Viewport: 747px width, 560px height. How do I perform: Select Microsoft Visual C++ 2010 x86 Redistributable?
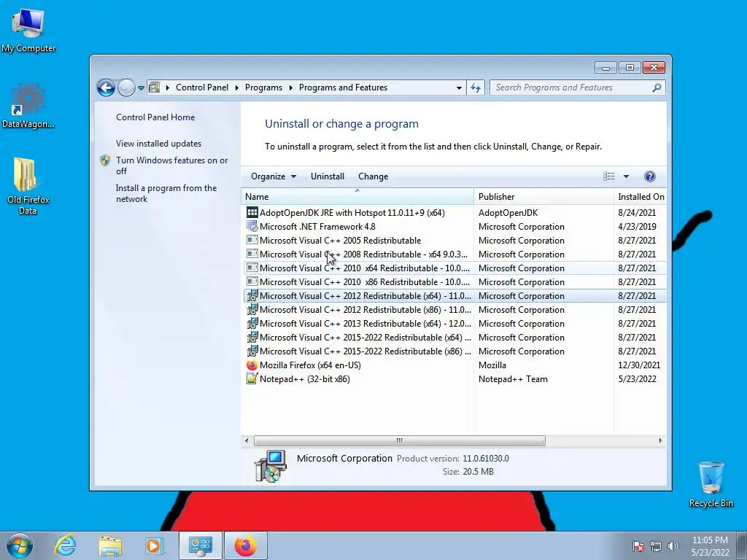click(455, 282)
